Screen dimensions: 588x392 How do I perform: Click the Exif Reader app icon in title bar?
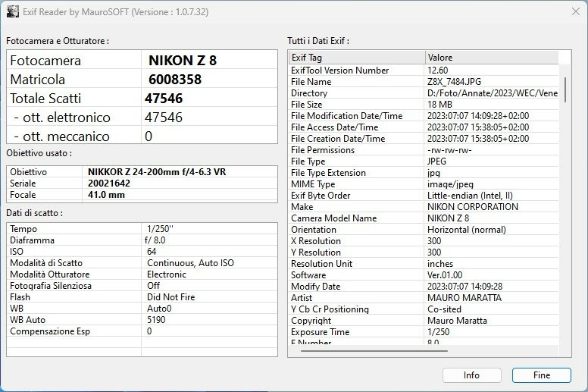(12, 11)
